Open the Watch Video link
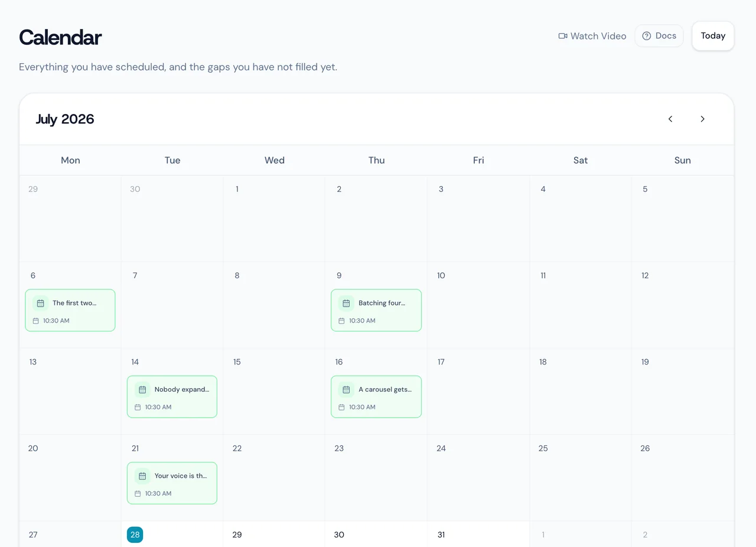Viewport: 756px width, 547px height. tap(592, 36)
